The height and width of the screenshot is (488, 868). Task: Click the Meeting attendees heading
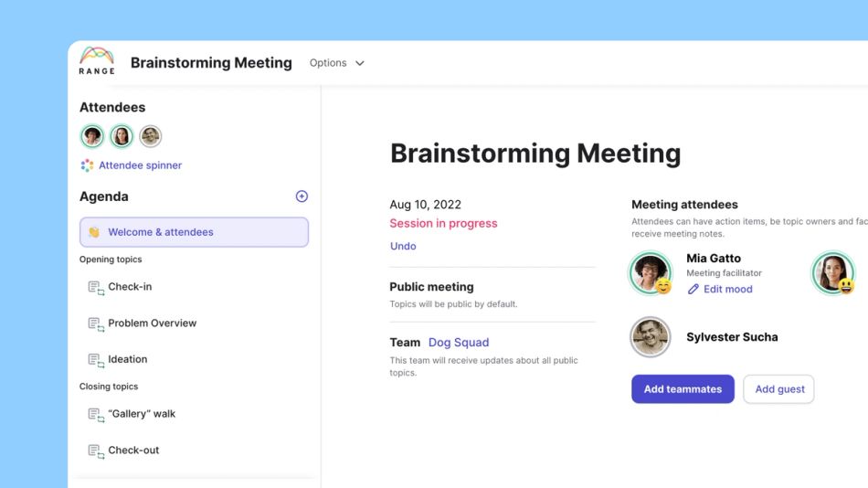[684, 205]
